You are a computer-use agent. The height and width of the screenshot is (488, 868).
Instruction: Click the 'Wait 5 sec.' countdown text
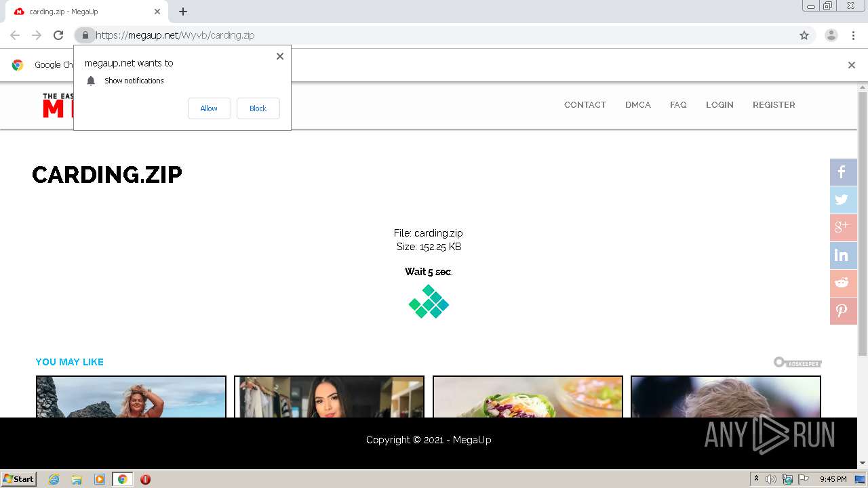click(429, 272)
